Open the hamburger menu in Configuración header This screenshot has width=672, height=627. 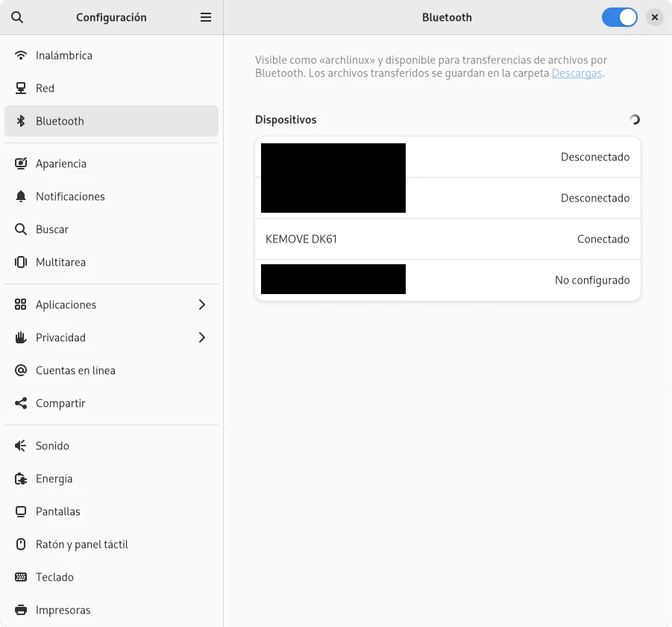206,17
